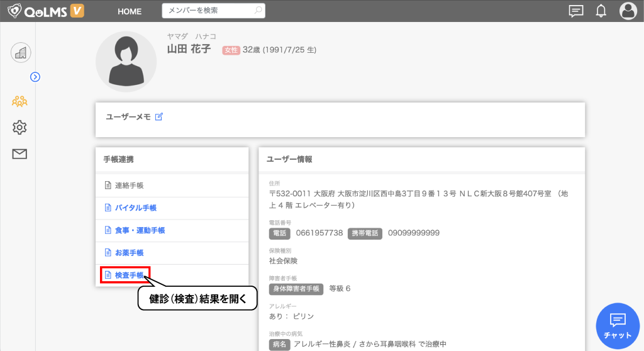Open the mail envelope icon in sidebar
Viewport: 644px width, 351px height.
(19, 154)
